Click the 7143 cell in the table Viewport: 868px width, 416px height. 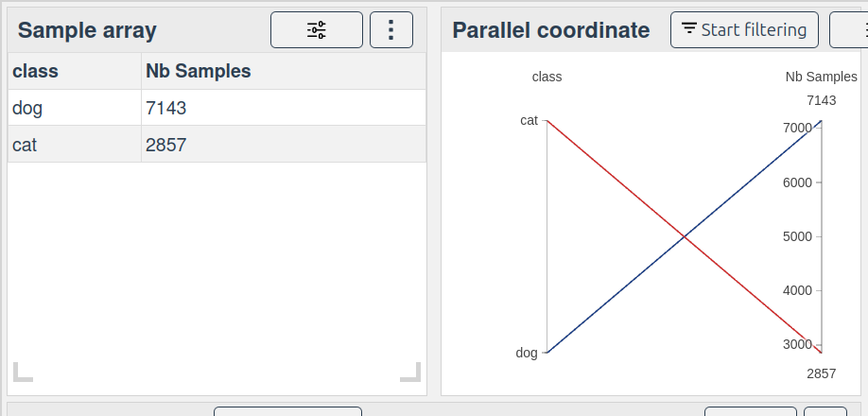coord(284,108)
